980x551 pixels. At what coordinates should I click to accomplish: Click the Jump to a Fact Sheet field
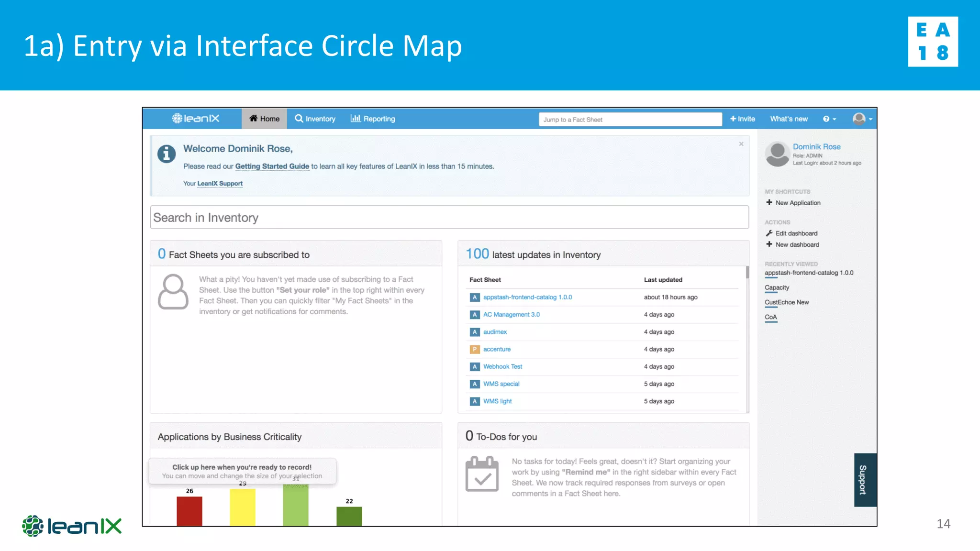pyautogui.click(x=630, y=120)
